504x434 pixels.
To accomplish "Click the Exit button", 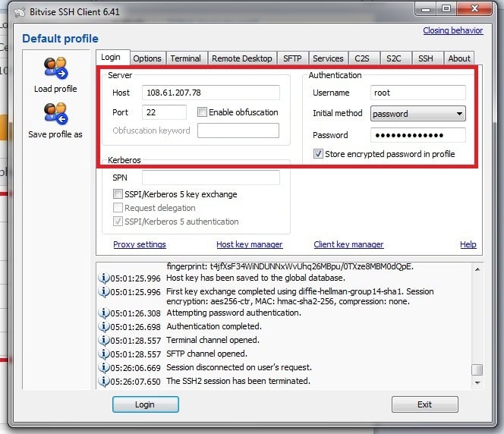I will point(424,404).
